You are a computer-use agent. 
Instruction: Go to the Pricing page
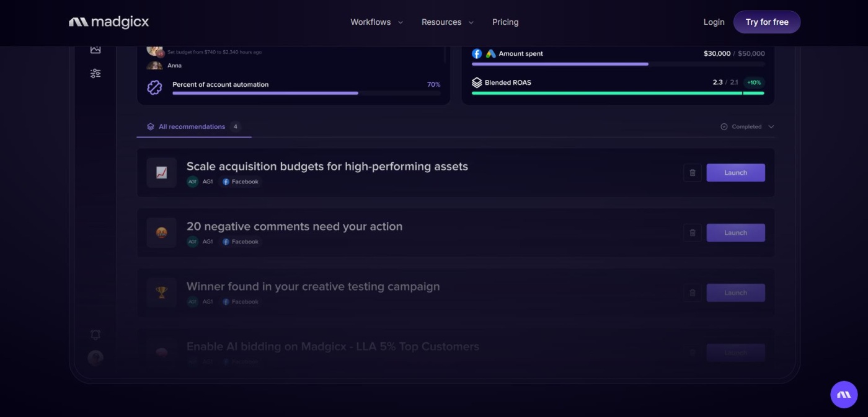pos(505,22)
